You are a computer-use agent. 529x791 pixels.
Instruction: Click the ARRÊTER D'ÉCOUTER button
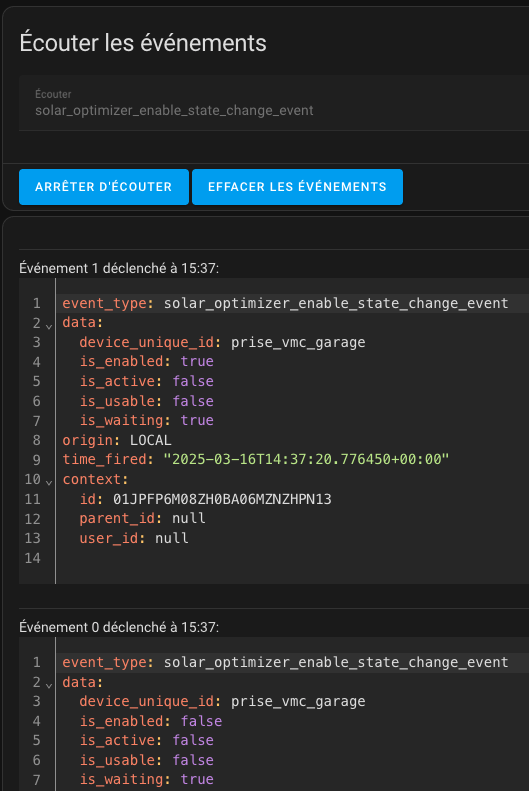[103, 187]
